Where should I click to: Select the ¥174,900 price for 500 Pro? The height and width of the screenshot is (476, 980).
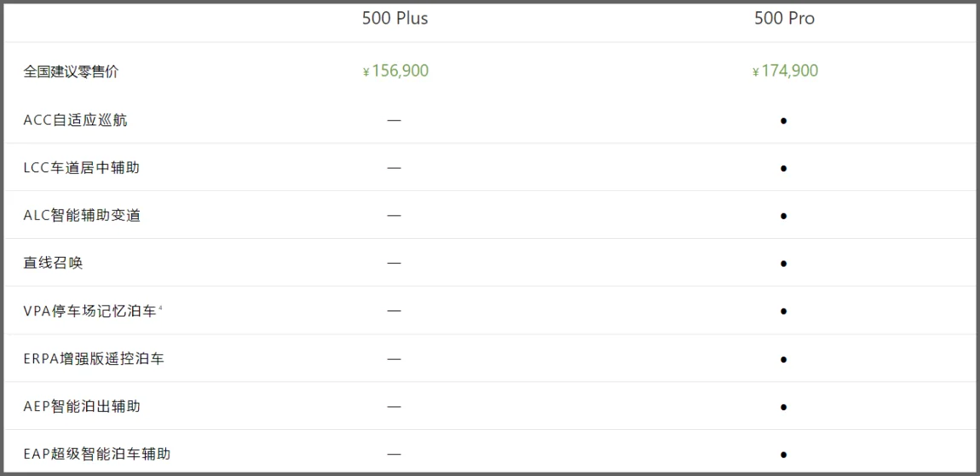pyautogui.click(x=785, y=72)
